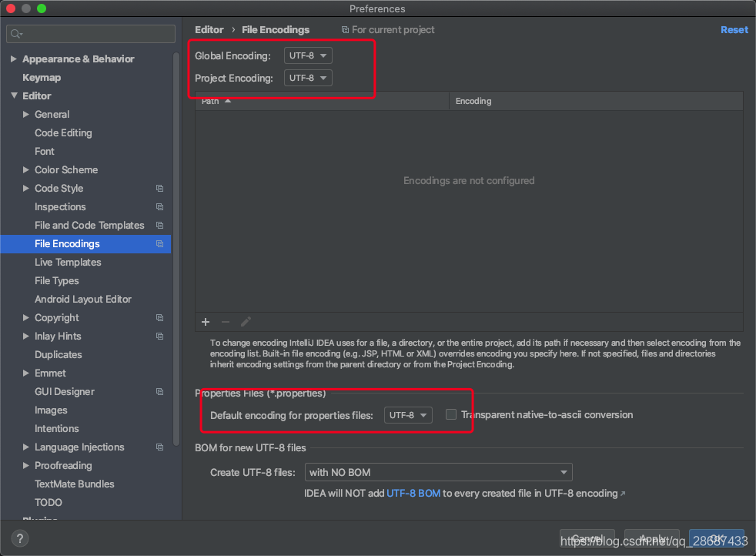This screenshot has height=556, width=756.
Task: Open the Project Encoding dropdown
Action: (308, 78)
